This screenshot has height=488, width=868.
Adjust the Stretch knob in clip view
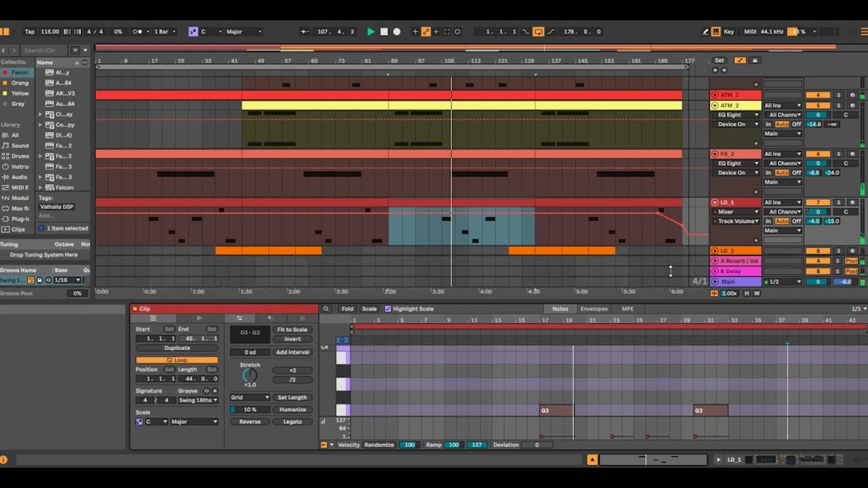coord(250,374)
